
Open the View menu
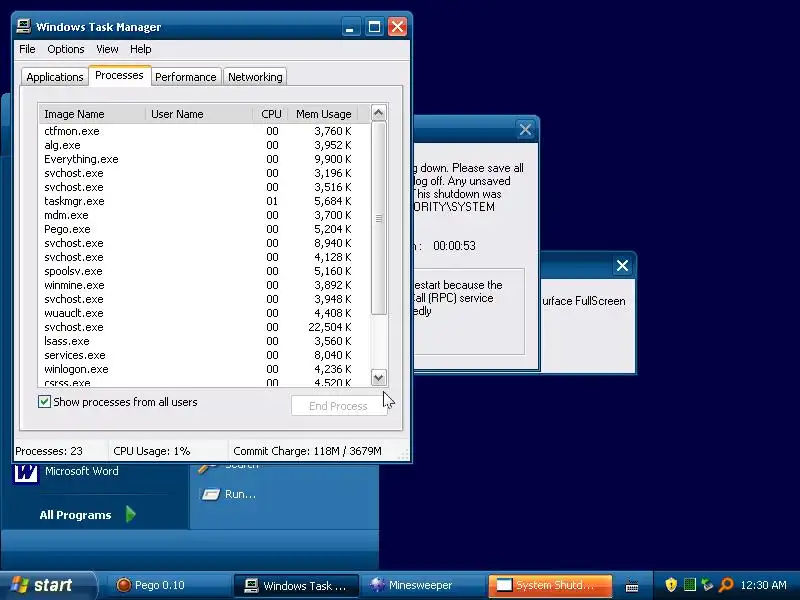click(107, 49)
